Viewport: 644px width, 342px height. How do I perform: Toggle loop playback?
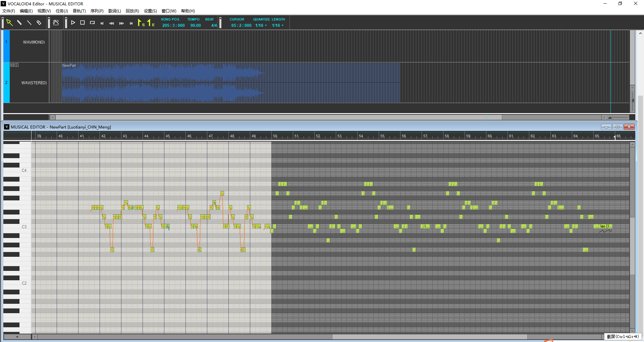pyautogui.click(x=92, y=23)
